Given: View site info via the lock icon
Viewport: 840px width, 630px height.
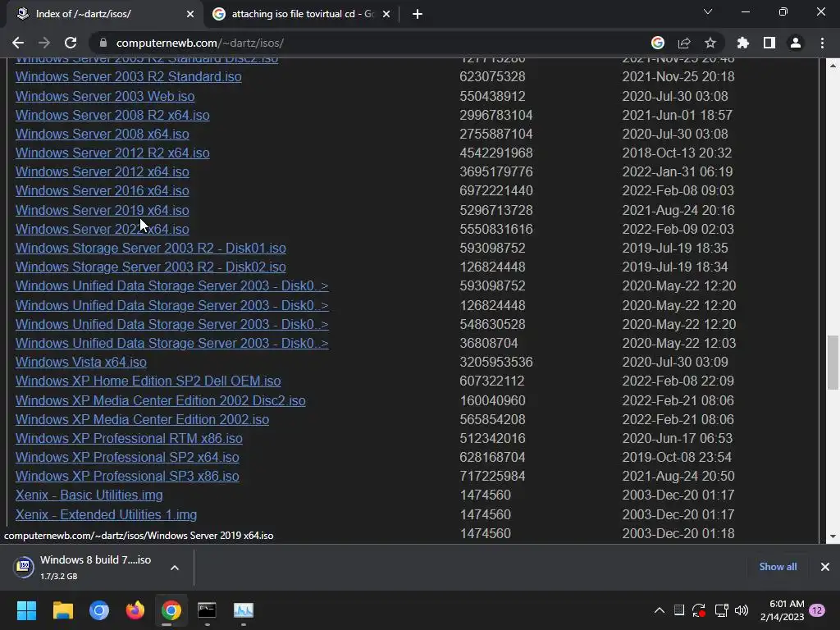Looking at the screenshot, I should [103, 43].
